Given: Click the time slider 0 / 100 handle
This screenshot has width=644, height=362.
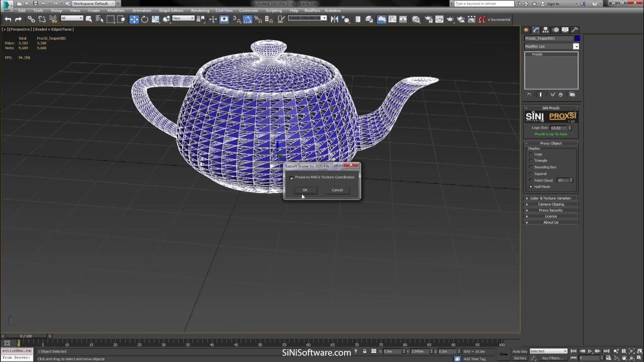Looking at the screenshot, I should [x=26, y=336].
